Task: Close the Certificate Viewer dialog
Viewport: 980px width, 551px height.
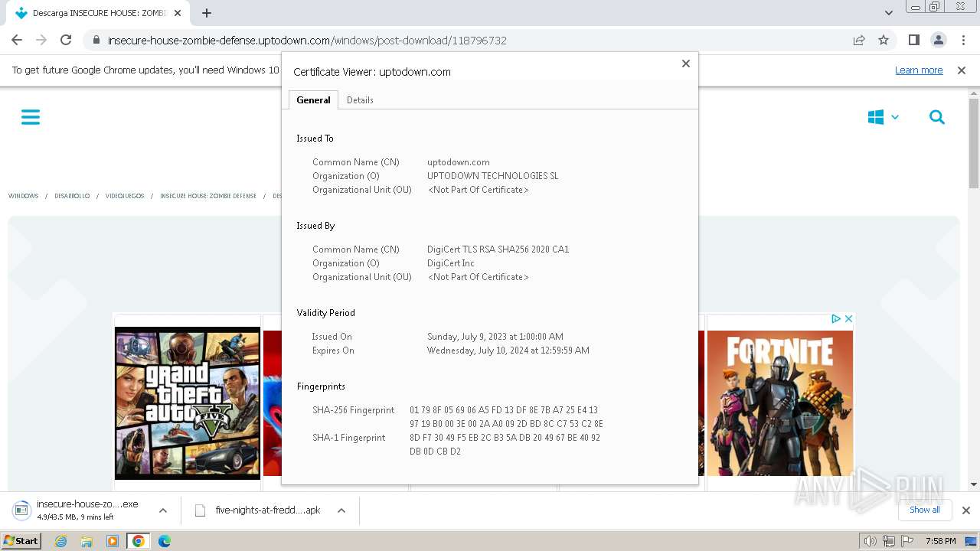Action: pos(686,64)
